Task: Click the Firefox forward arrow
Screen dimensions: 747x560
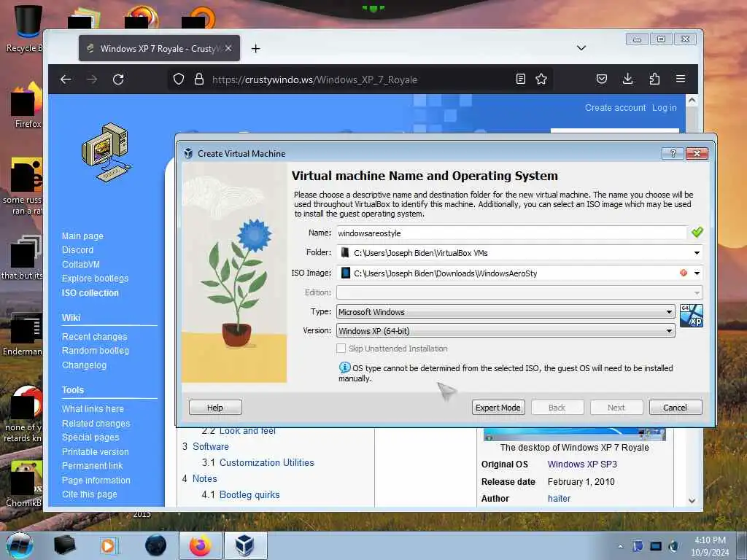Action: (x=92, y=79)
